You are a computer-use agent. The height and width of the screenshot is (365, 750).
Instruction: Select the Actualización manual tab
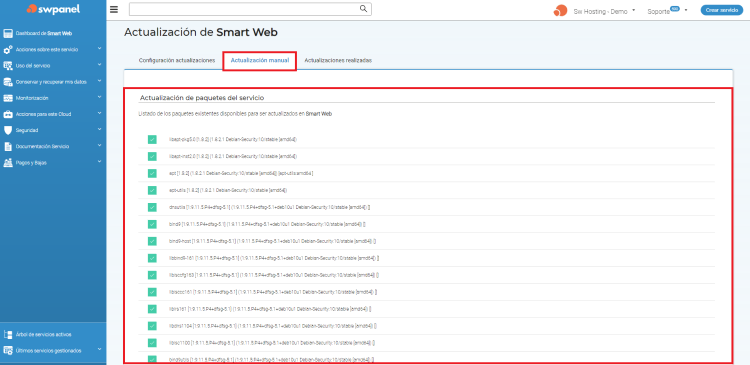[260, 61]
